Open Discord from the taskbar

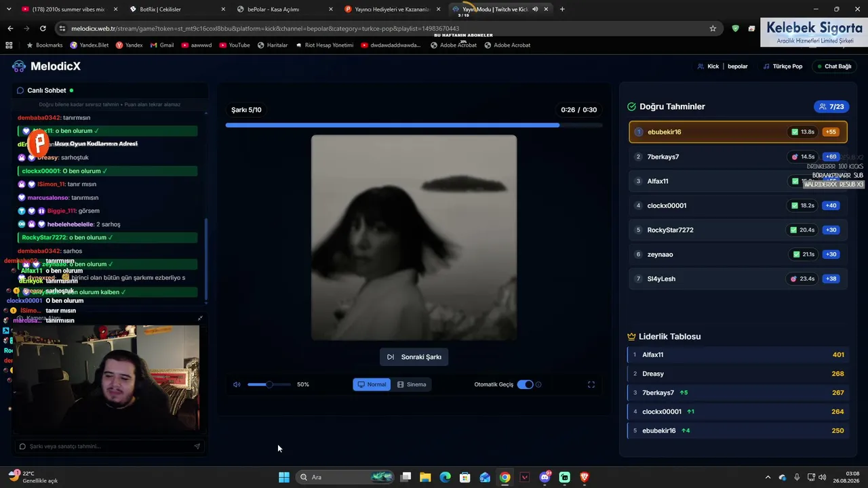545,477
